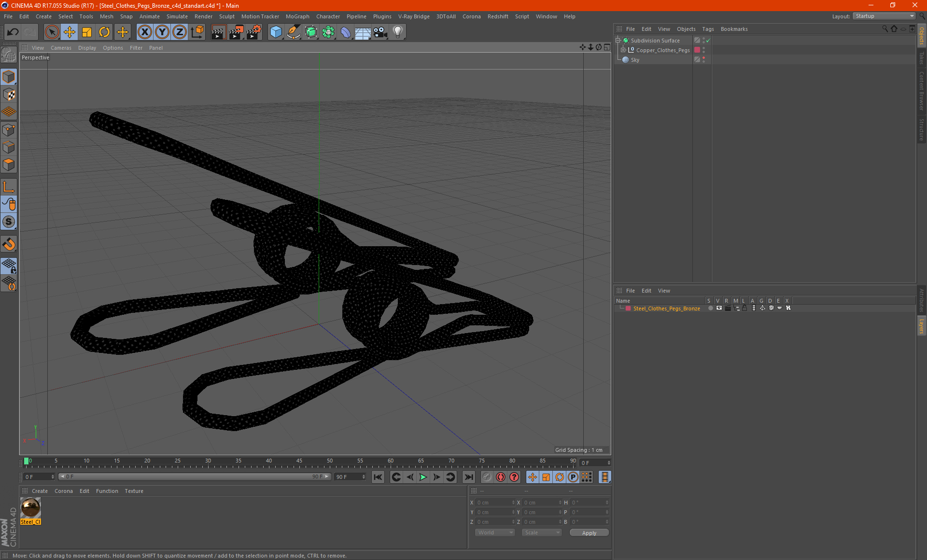
Task: Go to the end of animation
Action: coord(468,477)
